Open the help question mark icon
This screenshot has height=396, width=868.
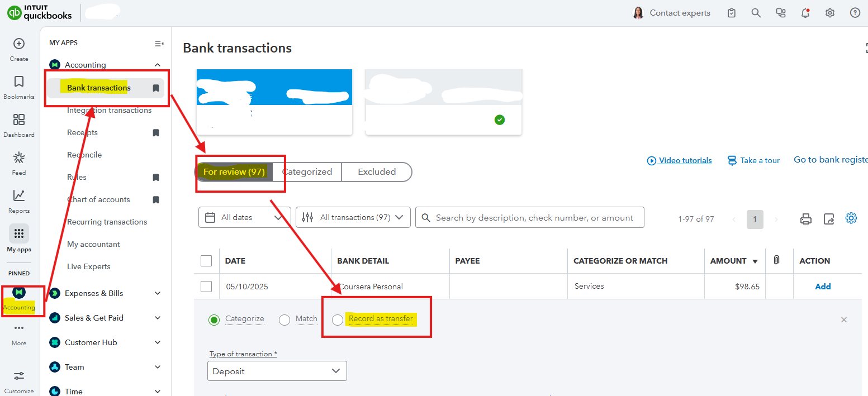coord(855,13)
